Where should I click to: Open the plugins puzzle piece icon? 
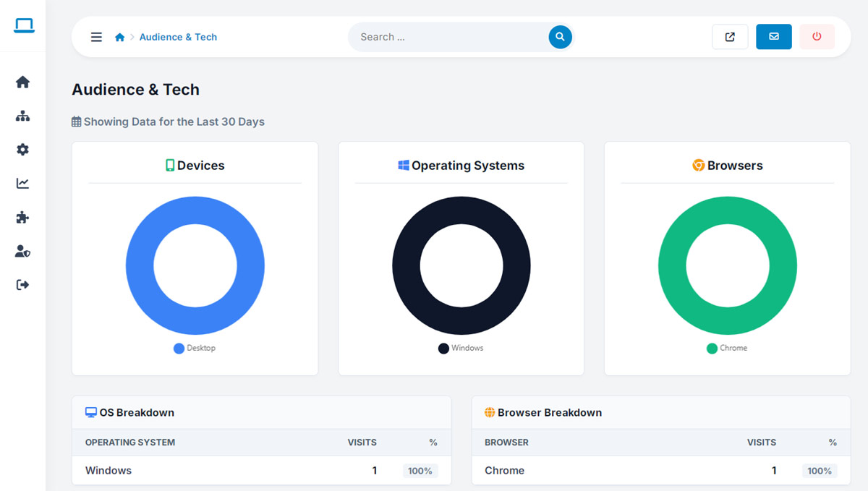(22, 217)
